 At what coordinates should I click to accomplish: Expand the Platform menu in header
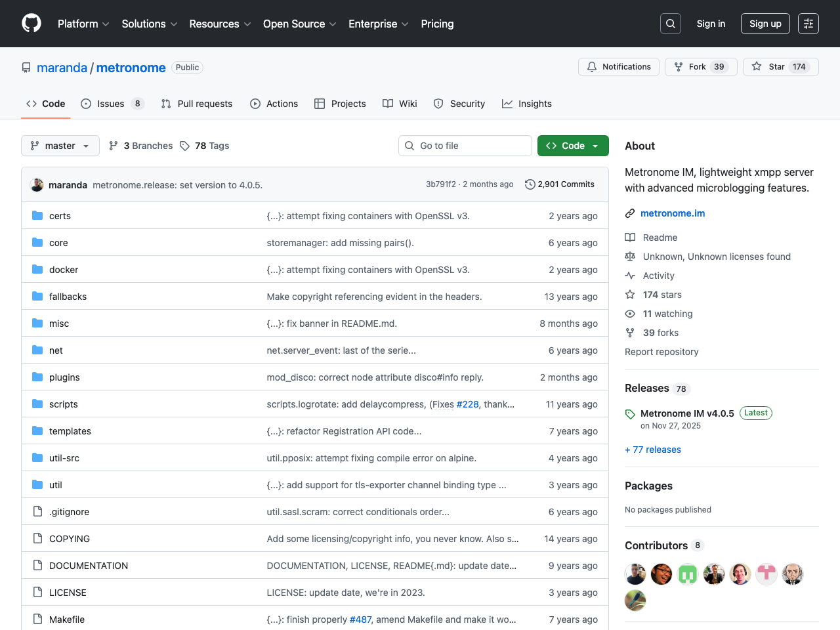pos(83,24)
